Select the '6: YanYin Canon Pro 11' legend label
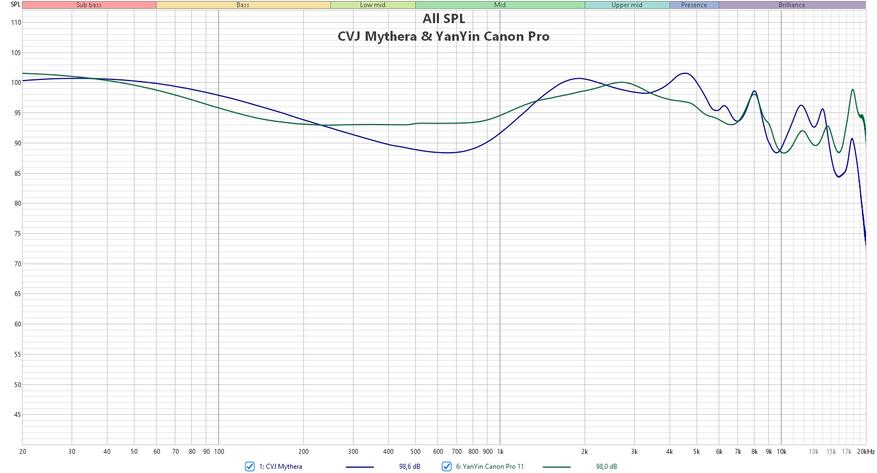Screen dimensions: 877x473 point(489,466)
